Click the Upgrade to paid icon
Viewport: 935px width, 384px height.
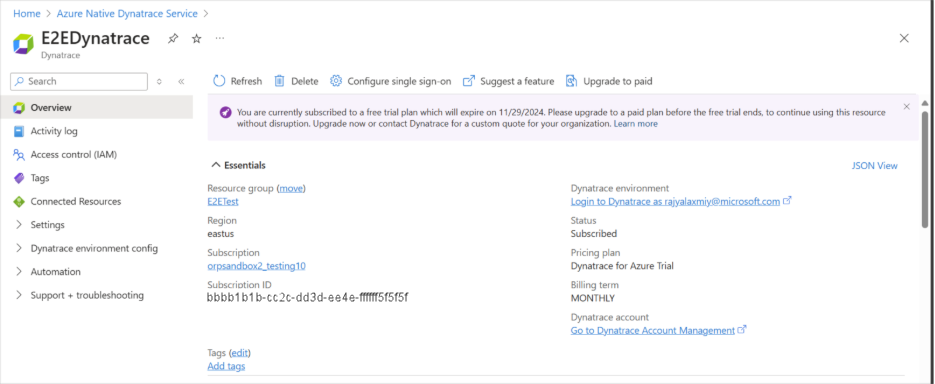[x=571, y=81]
